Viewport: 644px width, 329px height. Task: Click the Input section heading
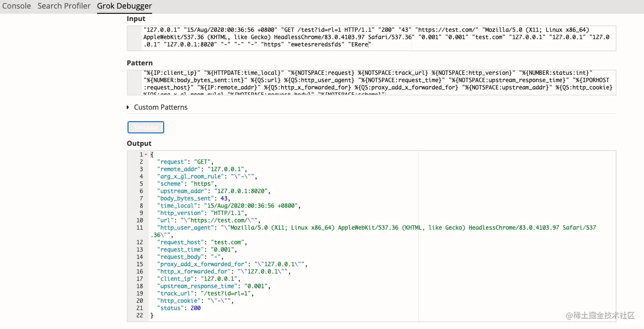pos(136,18)
